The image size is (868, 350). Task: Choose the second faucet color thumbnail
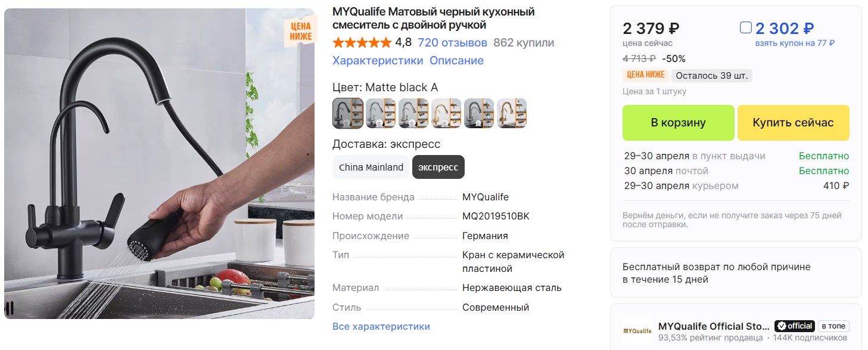click(381, 113)
